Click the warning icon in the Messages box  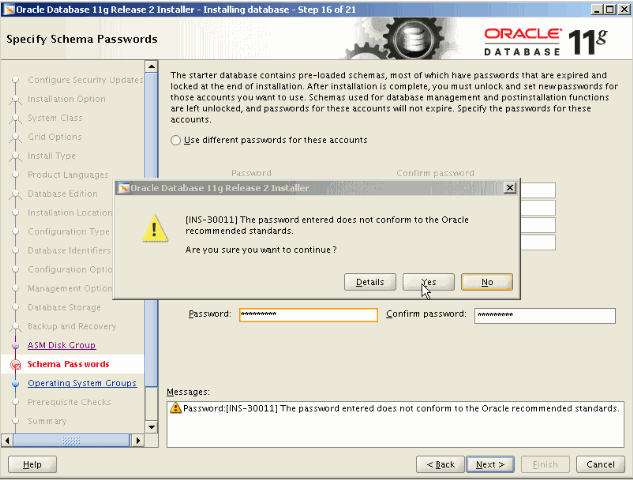point(176,408)
